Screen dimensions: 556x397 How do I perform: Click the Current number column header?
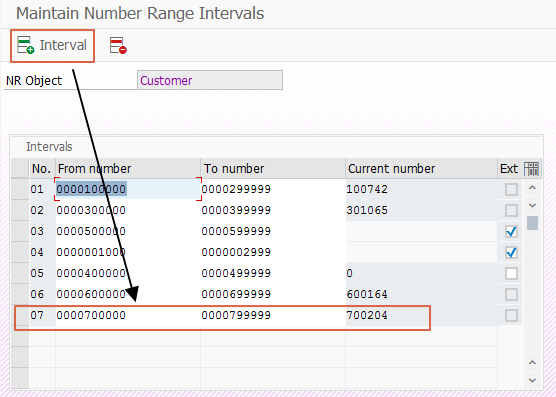click(x=422, y=168)
